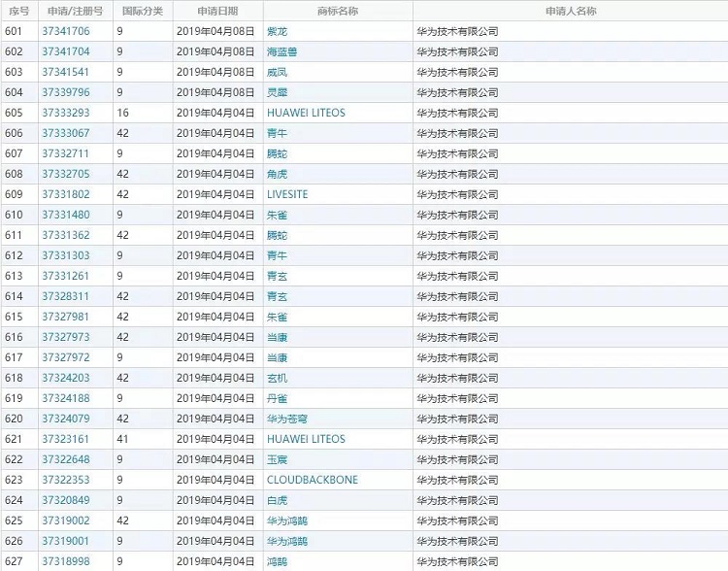
Task: Click the 白虎 trademark name
Action: 277,500
